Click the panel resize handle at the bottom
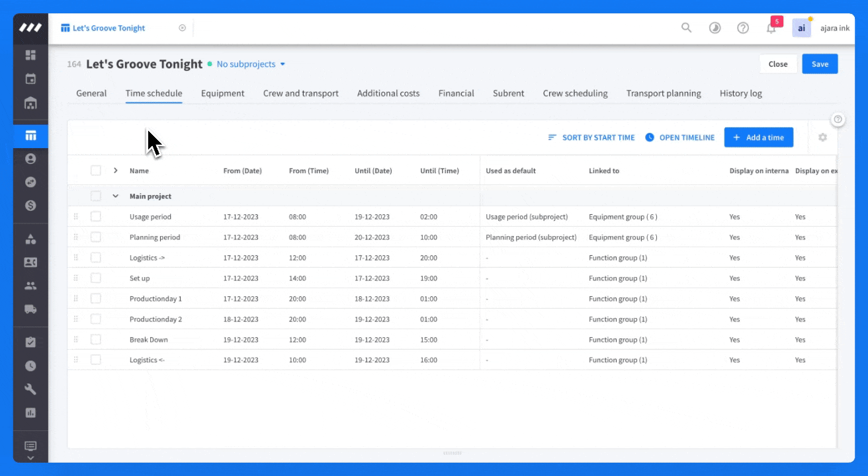868x476 pixels. (452, 453)
